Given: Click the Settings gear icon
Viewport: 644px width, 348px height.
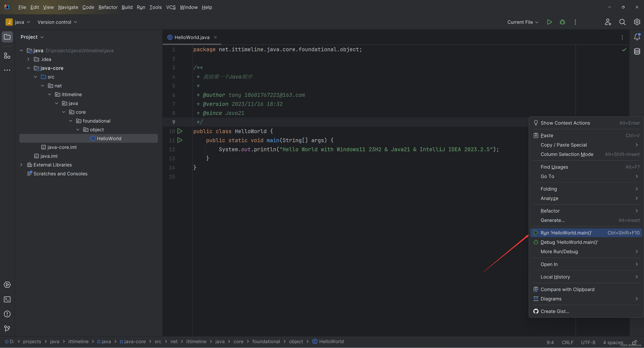Looking at the screenshot, I should coord(637,22).
